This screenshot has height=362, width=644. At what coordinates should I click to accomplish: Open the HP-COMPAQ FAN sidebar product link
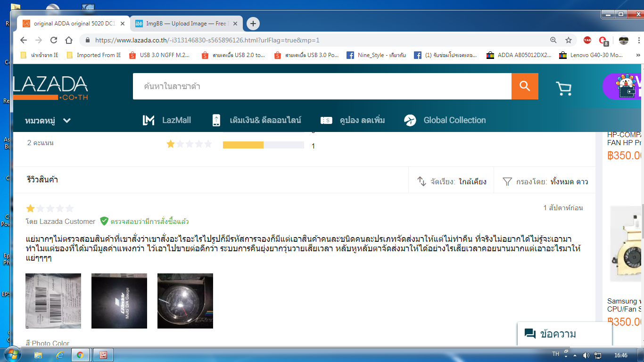[x=625, y=138]
